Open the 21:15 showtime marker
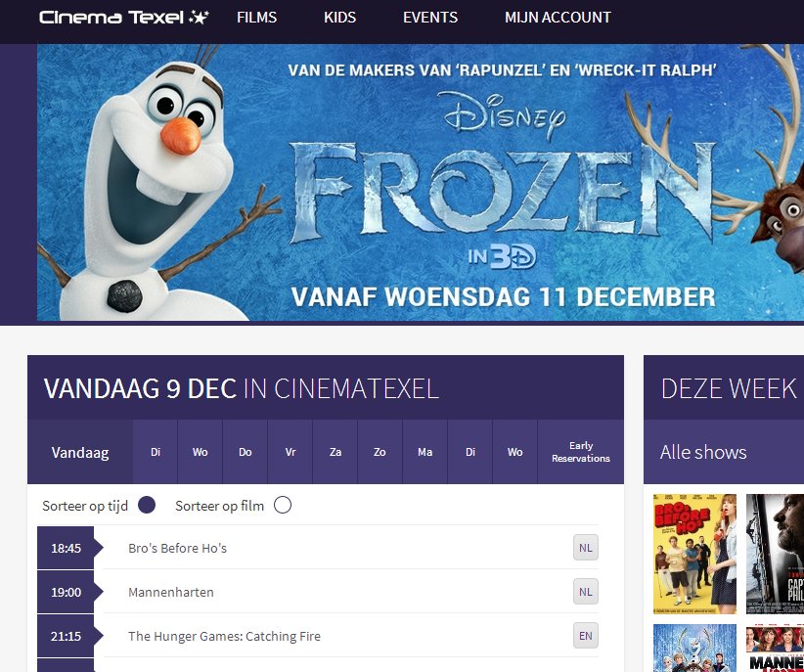Image resolution: width=804 pixels, height=672 pixels. 67,636
